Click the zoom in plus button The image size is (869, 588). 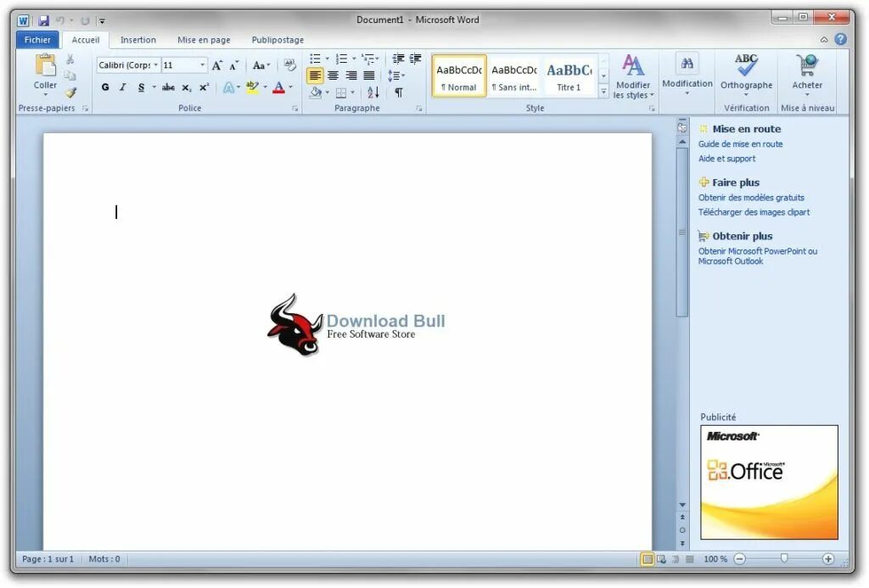[828, 559]
